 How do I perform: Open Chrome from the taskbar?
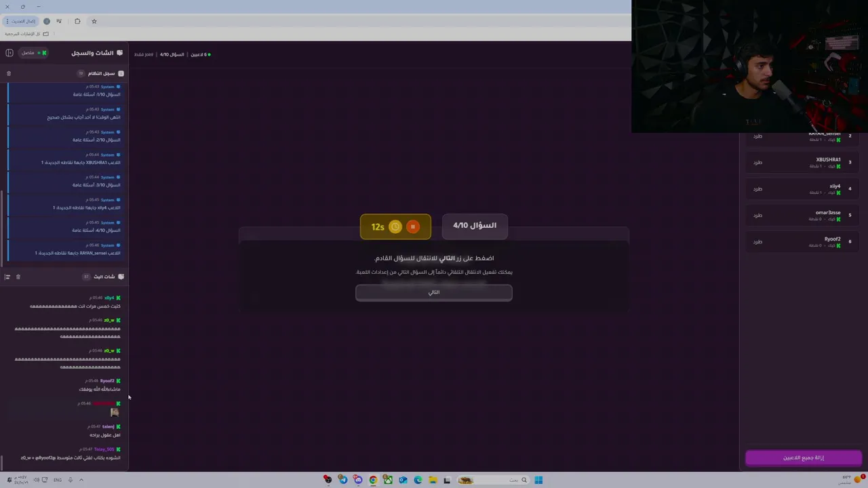(373, 480)
